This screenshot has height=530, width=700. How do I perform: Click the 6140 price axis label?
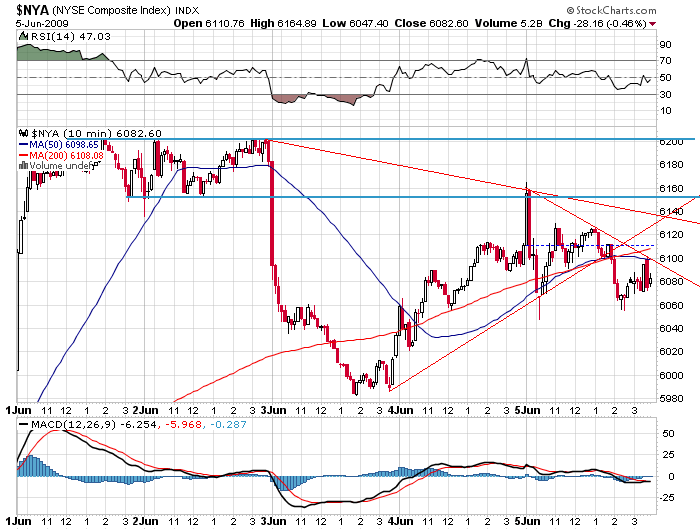pyautogui.click(x=671, y=211)
